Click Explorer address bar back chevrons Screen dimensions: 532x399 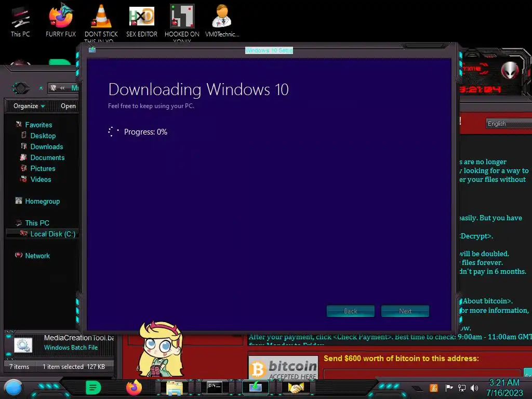62,88
